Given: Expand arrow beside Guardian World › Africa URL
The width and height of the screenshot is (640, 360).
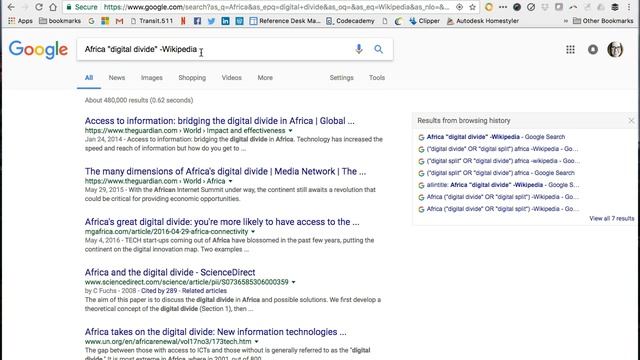Looking at the screenshot, I should (x=230, y=181).
